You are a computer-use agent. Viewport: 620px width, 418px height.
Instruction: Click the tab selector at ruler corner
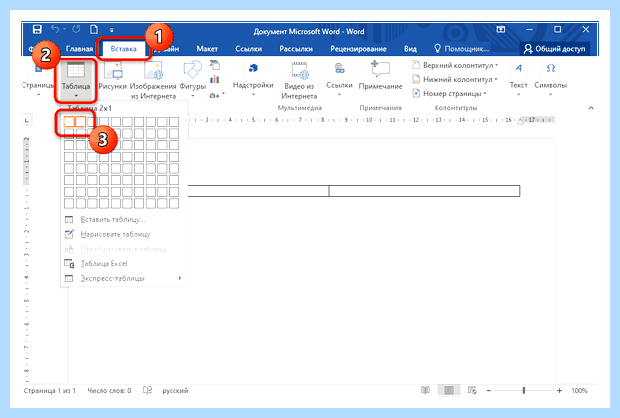26,120
